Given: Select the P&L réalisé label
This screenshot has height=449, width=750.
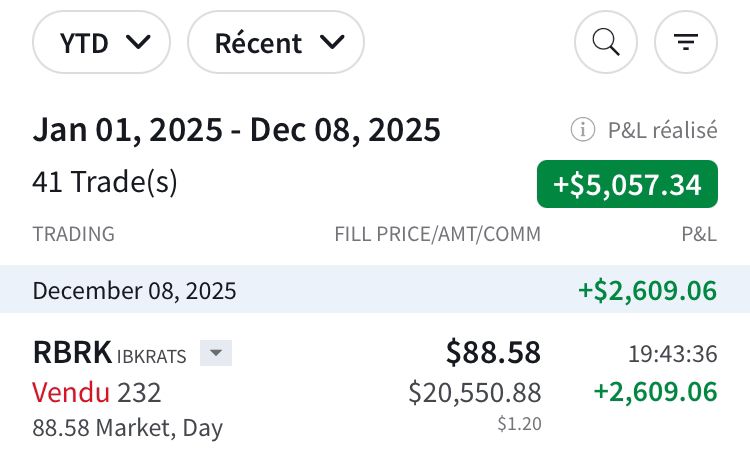Looking at the screenshot, I should click(662, 129).
